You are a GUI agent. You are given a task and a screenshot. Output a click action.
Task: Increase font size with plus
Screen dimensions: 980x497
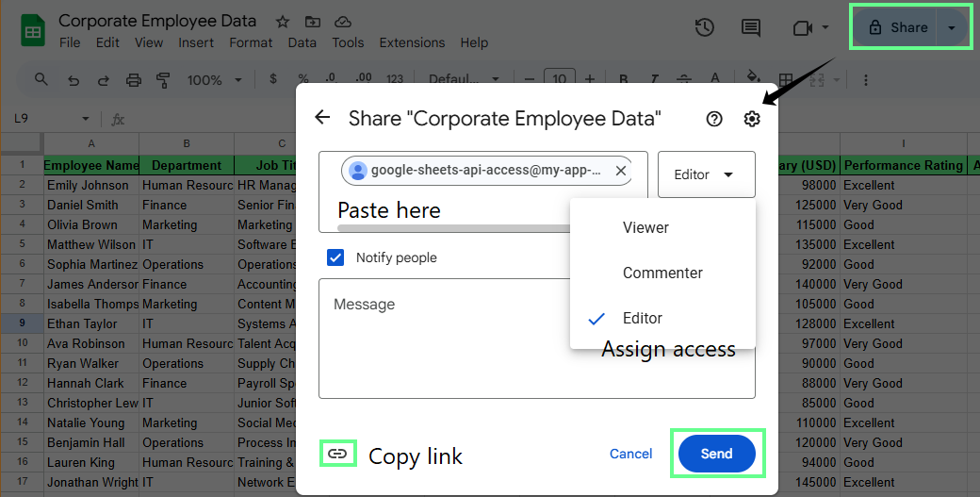pos(589,79)
